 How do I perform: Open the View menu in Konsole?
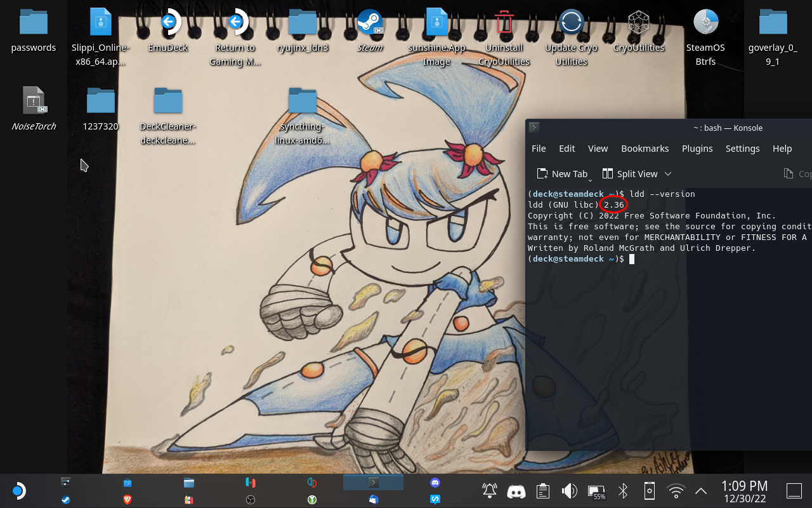598,148
